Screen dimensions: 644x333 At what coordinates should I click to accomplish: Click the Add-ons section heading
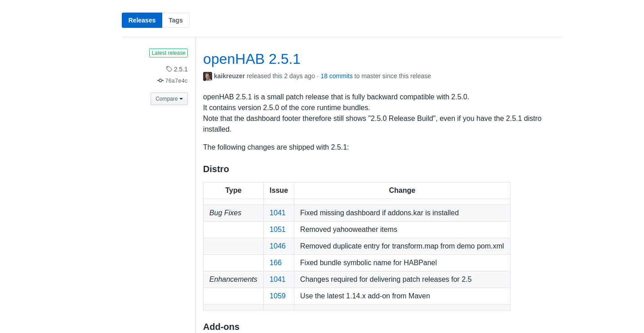pos(221,327)
